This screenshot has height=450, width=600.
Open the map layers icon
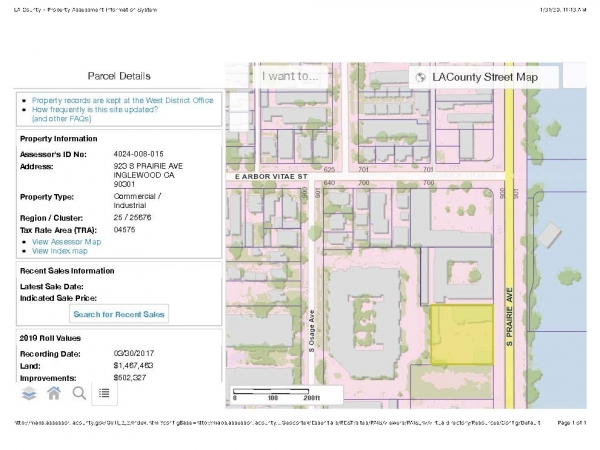pos(29,393)
